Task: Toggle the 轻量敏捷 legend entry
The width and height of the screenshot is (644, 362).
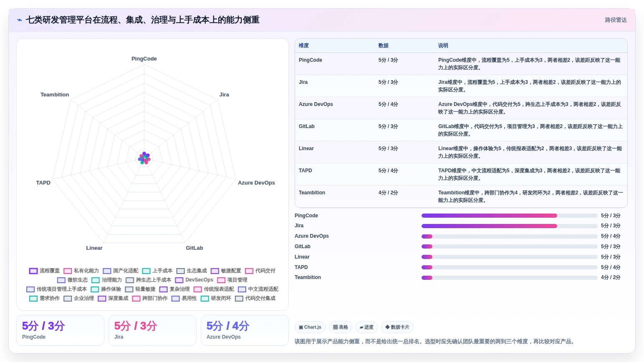Action: 140,289
